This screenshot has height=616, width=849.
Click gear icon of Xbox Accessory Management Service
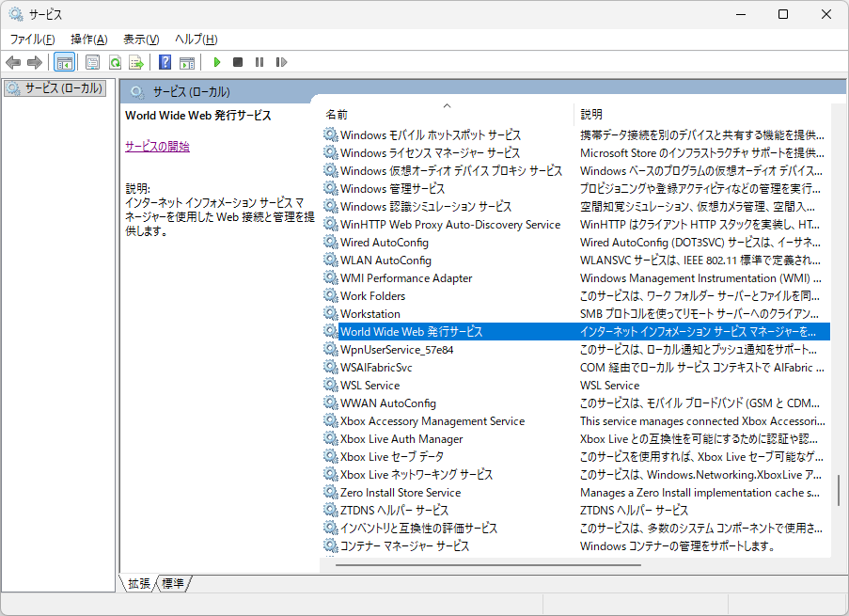point(330,420)
